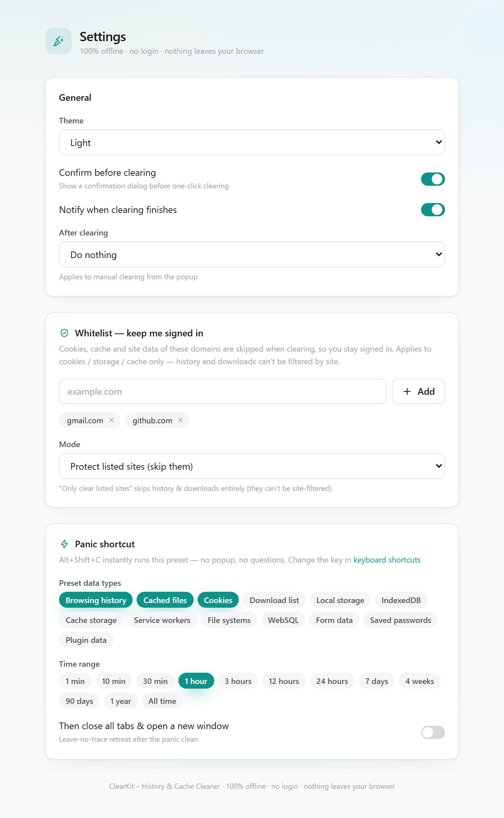The height and width of the screenshot is (818, 504).
Task: Disable Notify when clearing finishes
Action: [x=433, y=210]
